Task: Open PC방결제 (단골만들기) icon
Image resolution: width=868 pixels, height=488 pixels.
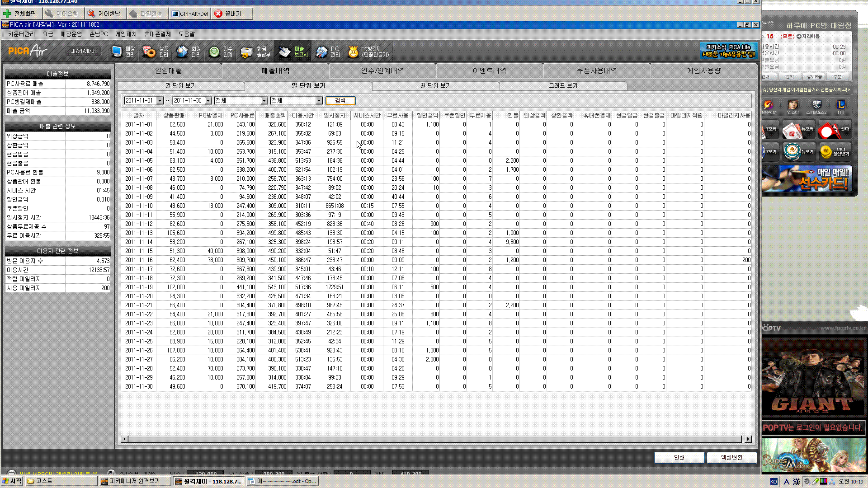Action: pyautogui.click(x=368, y=52)
